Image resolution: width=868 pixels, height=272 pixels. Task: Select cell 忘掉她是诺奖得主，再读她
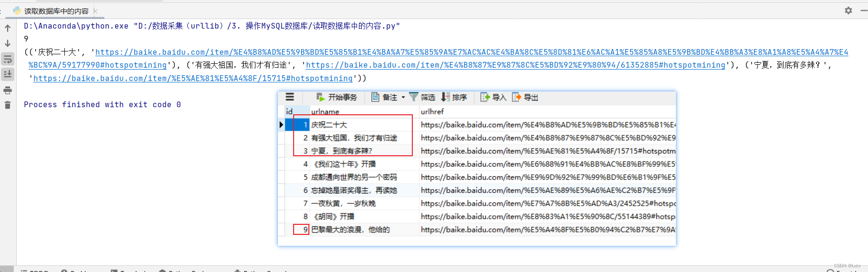(x=364, y=190)
